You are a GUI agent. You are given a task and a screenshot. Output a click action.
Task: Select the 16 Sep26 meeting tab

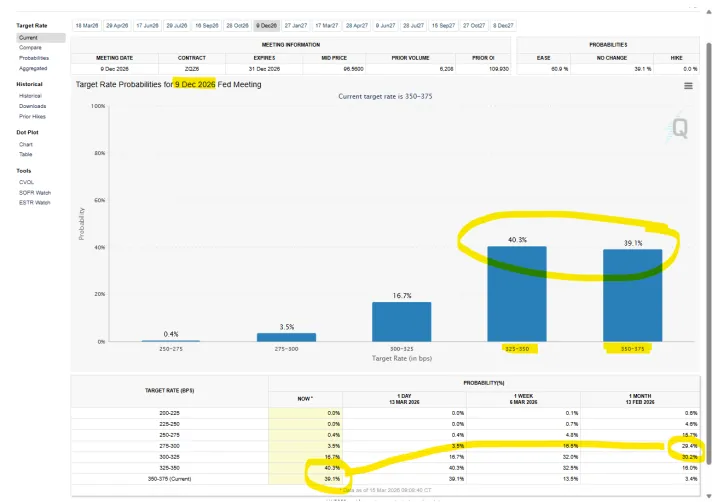[x=207, y=25]
